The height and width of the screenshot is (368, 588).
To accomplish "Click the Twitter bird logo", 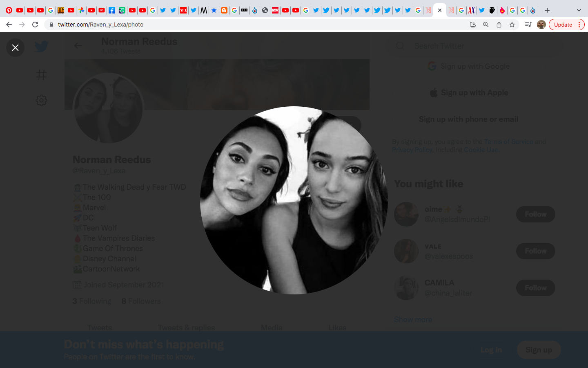I will click(41, 47).
